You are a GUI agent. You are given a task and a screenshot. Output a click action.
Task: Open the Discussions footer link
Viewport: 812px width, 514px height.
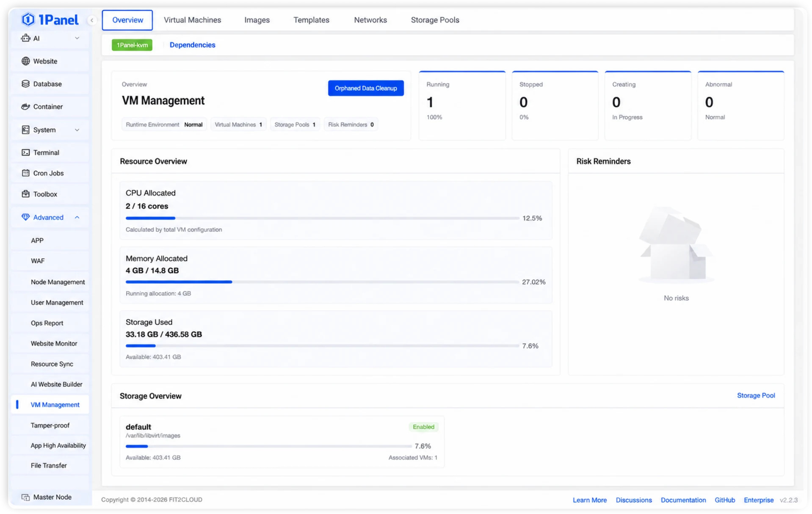(633, 500)
